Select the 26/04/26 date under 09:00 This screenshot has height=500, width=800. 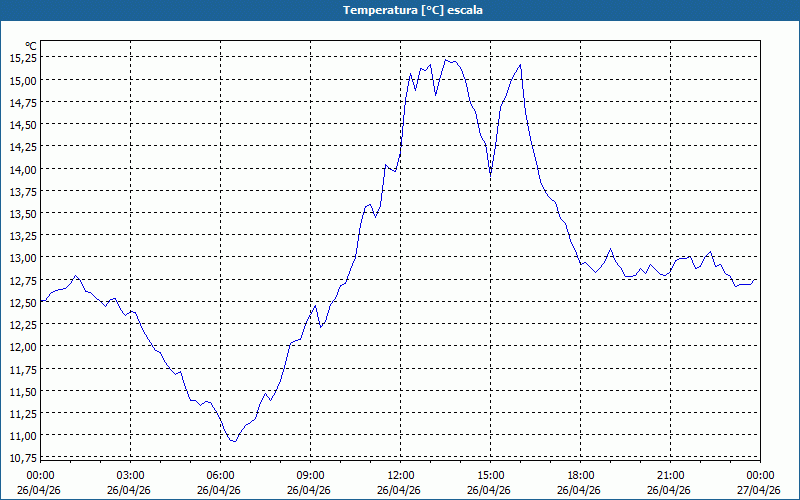[309, 490]
